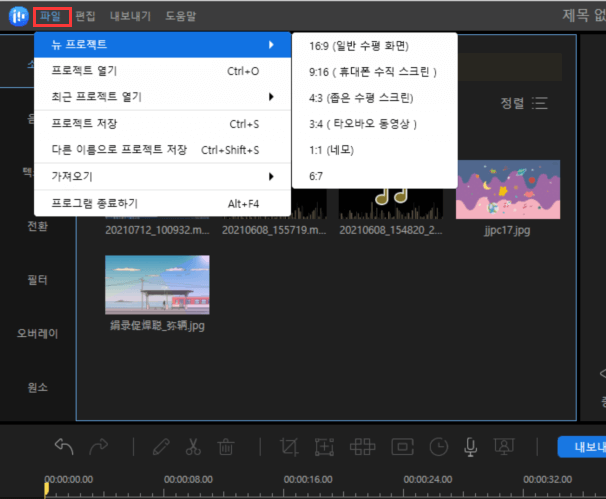The height and width of the screenshot is (499, 606).
Task: Click timeline ruler at 00:00:08.00
Action: point(188,480)
